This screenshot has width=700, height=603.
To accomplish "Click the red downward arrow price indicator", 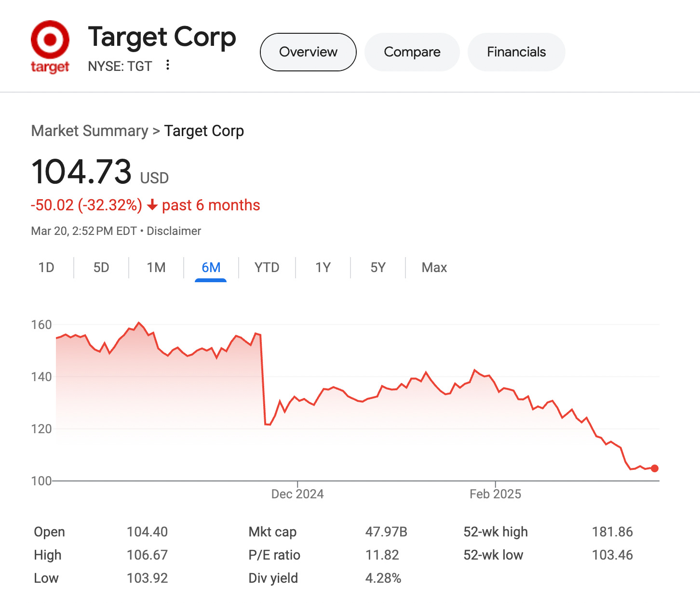I will point(152,205).
